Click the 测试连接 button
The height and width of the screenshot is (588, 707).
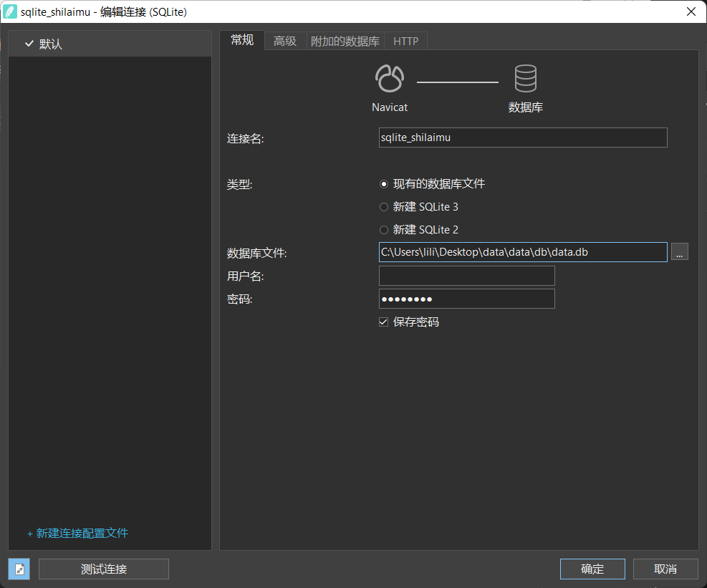coord(104,569)
